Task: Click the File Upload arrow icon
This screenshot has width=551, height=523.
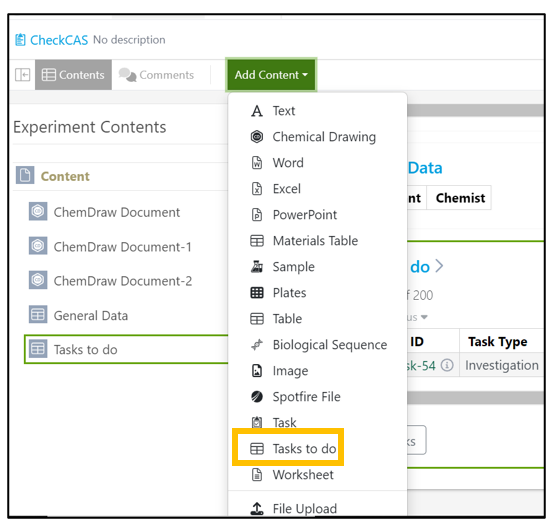Action: point(257,509)
